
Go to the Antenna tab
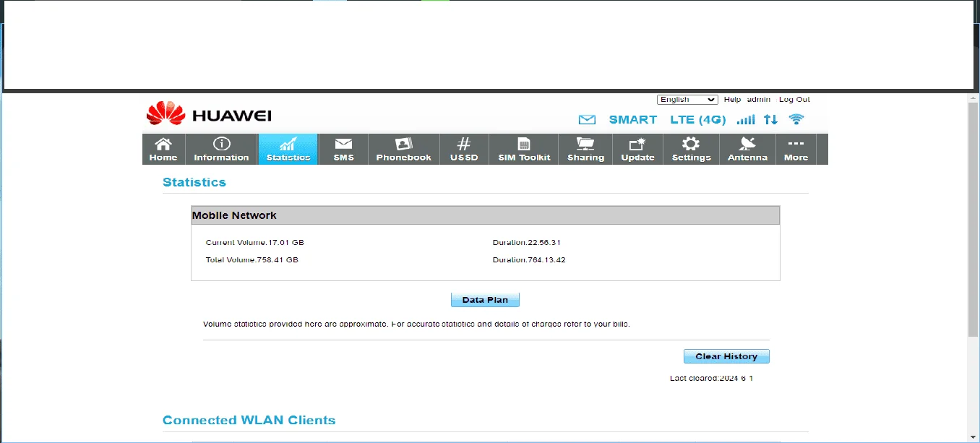tap(747, 149)
